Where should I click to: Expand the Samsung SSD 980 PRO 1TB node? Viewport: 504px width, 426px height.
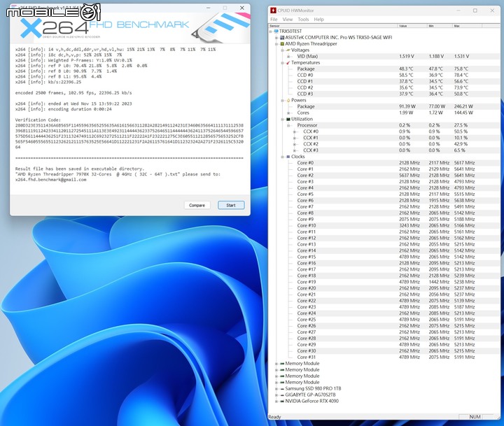click(x=276, y=389)
